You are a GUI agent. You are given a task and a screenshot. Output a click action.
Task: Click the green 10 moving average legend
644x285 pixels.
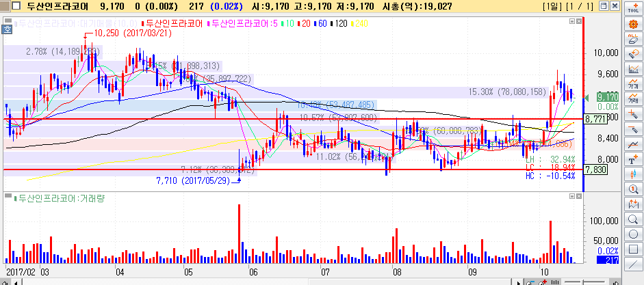pyautogui.click(x=289, y=23)
